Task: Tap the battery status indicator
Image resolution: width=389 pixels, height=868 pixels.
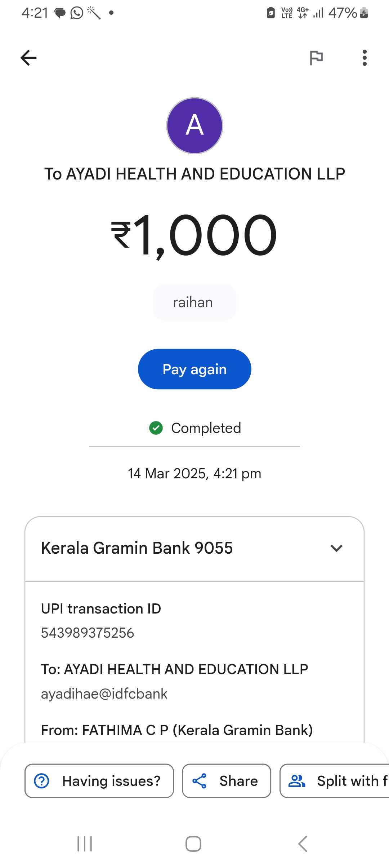Action: [364, 13]
